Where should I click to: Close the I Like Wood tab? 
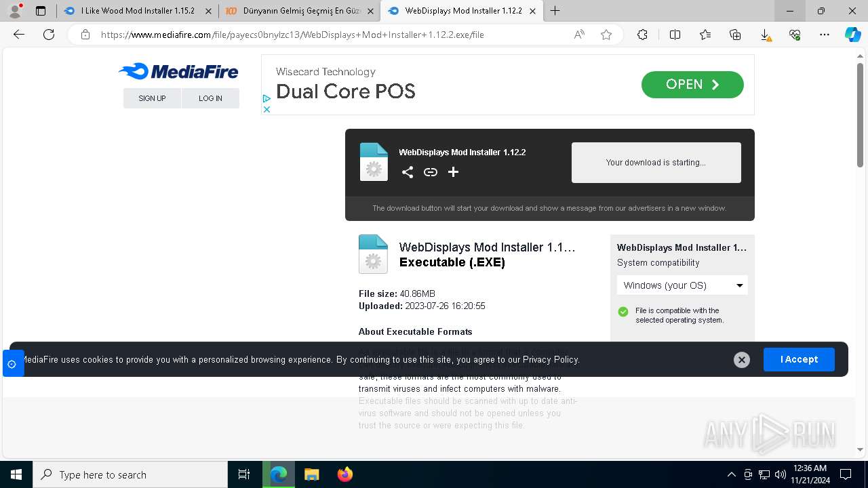208,11
